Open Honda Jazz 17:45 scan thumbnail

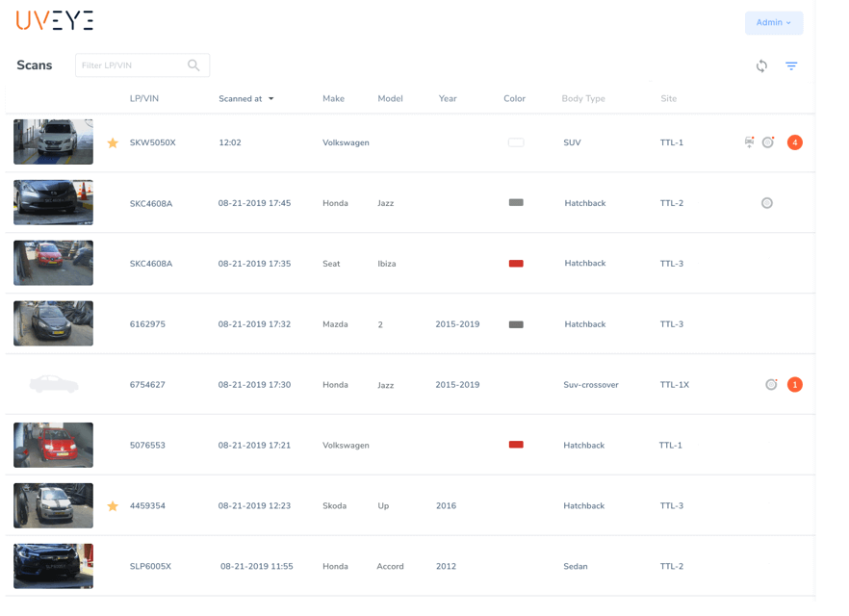click(x=53, y=202)
